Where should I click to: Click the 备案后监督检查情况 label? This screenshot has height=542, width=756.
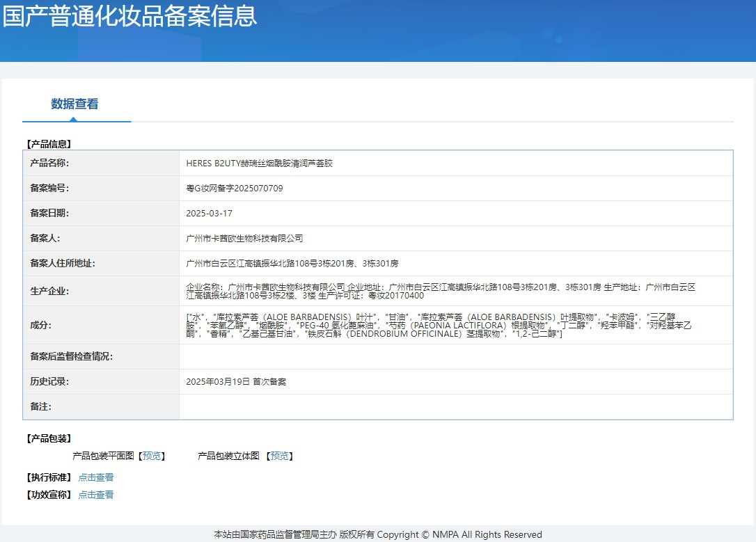point(72,356)
